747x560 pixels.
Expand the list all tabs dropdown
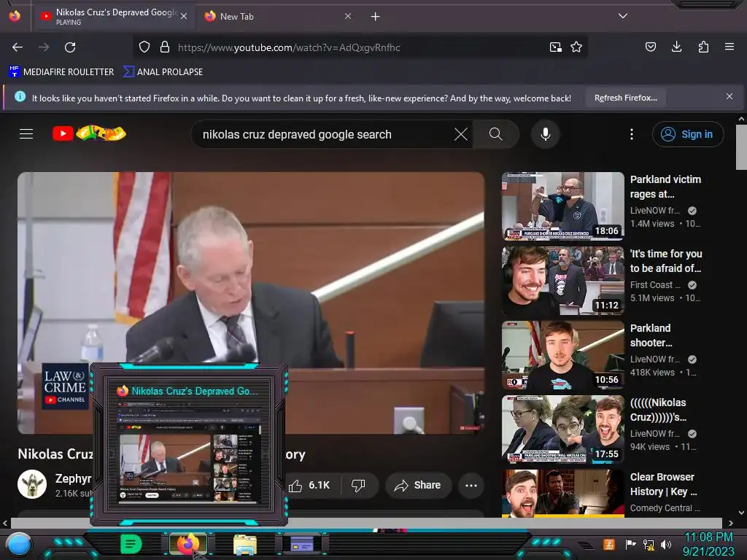[623, 16]
